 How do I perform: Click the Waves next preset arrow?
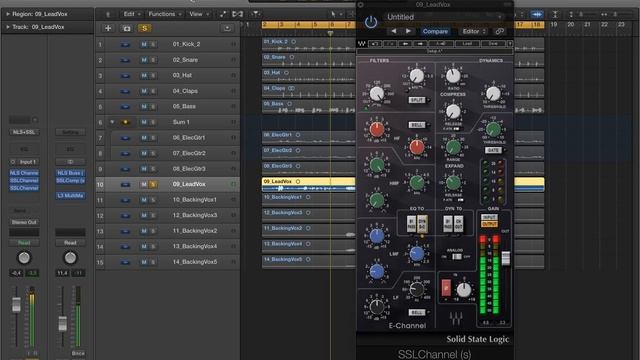pos(420,43)
